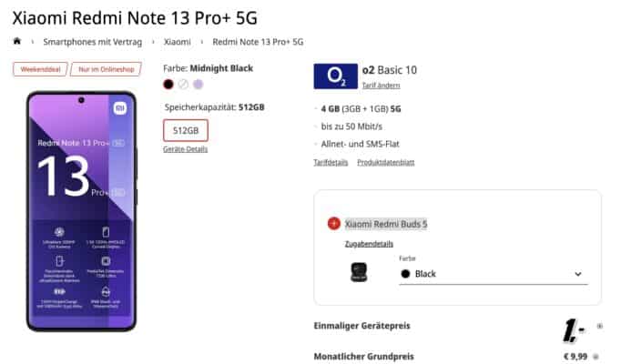Pick the purple color swatch option
Viewport: 621px width, 364px height.
point(198,85)
